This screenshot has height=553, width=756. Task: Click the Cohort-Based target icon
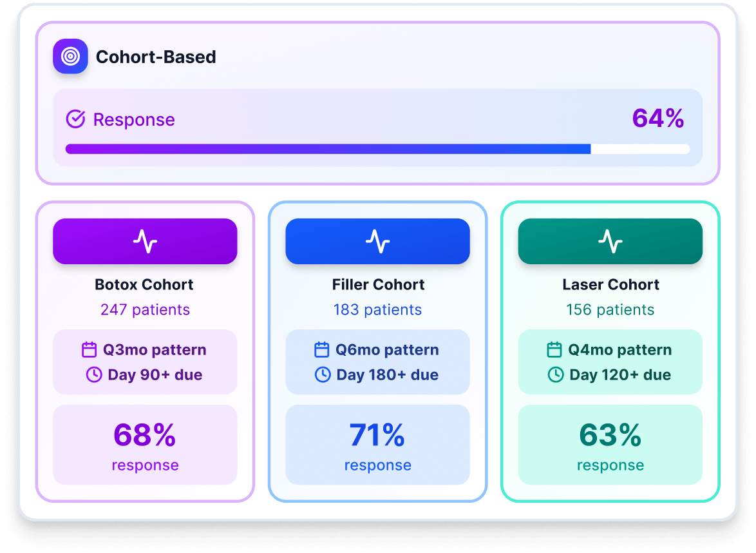click(70, 57)
